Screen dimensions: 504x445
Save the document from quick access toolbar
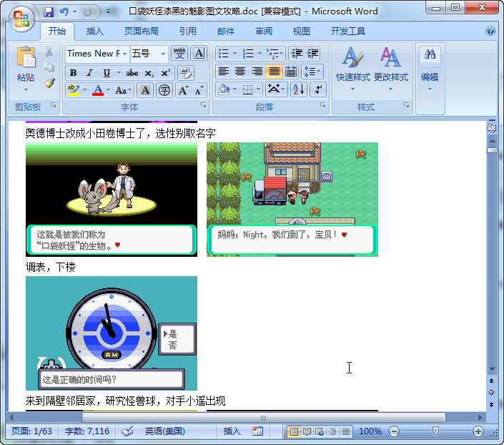49,12
